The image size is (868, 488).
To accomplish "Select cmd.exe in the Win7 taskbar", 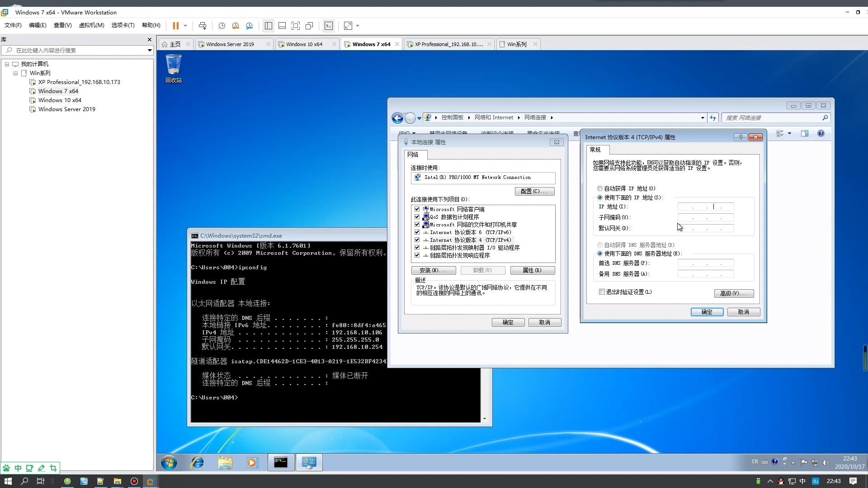I will click(x=281, y=462).
